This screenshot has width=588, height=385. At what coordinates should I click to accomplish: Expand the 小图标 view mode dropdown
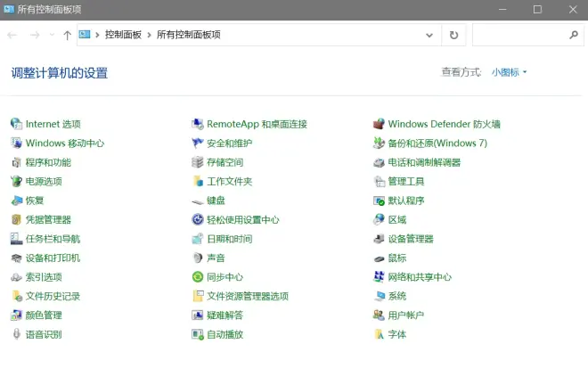click(509, 72)
